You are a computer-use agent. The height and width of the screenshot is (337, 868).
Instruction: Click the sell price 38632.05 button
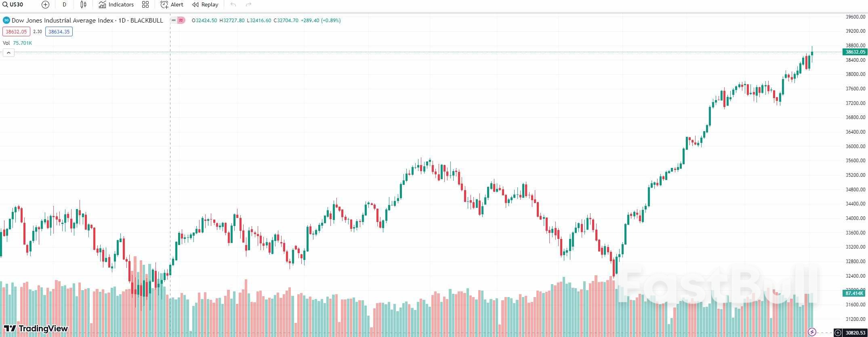pyautogui.click(x=17, y=31)
